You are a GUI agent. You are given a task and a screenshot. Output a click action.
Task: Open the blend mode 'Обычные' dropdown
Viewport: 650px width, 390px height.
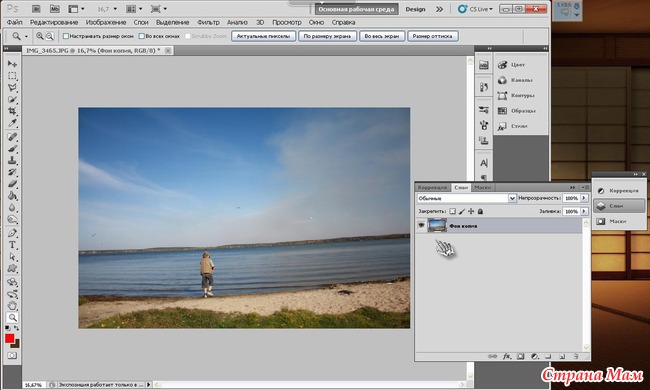tap(467, 199)
